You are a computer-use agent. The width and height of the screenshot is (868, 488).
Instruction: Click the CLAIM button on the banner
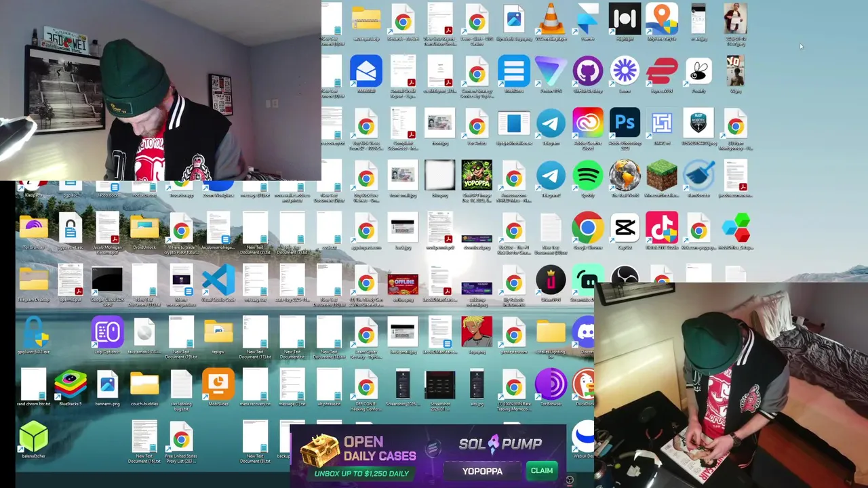(x=541, y=470)
